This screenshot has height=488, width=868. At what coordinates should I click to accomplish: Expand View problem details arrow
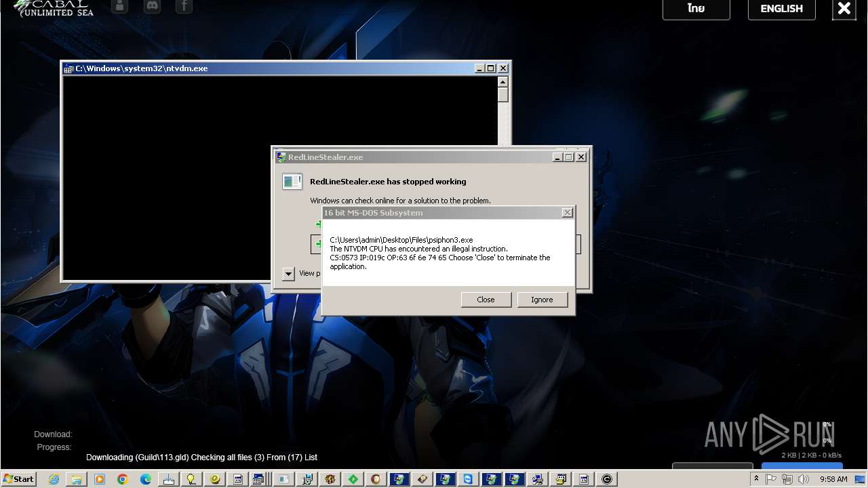coord(288,274)
